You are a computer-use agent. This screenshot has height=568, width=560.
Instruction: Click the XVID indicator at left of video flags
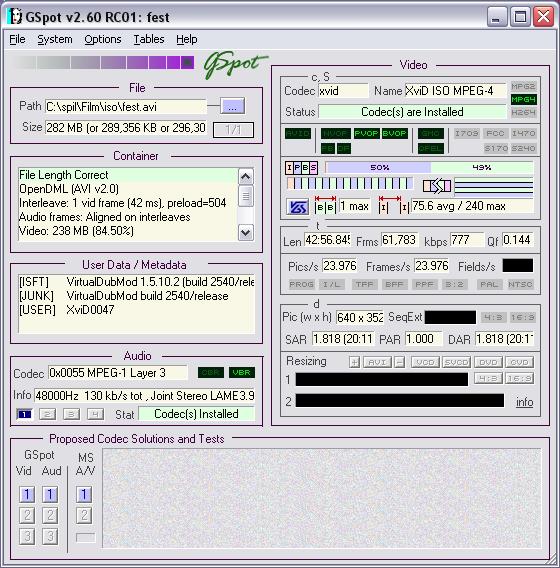(298, 133)
